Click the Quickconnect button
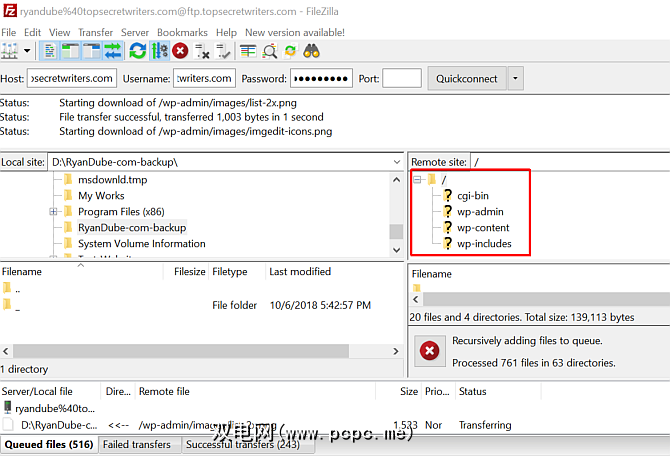Viewport: 670px width, 456px height. click(467, 78)
